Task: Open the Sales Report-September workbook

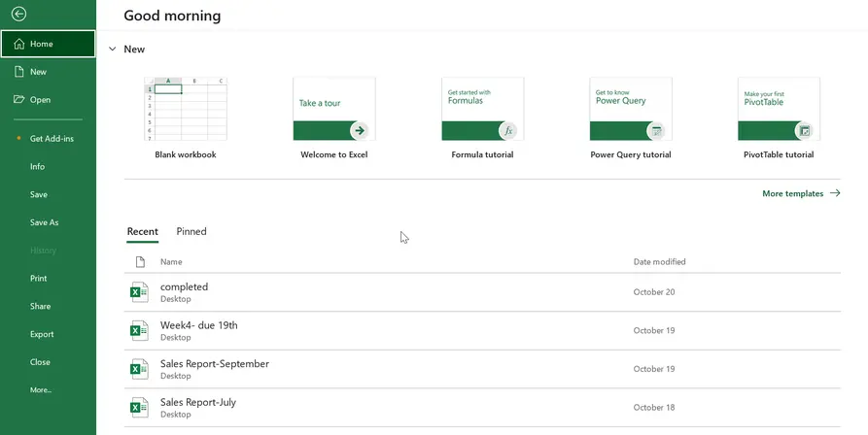Action: [x=482, y=369]
